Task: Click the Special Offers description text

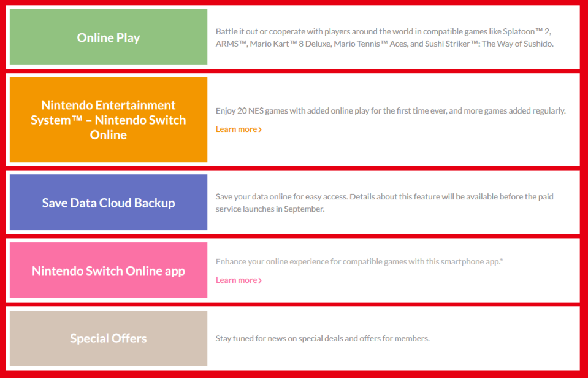Action: 324,338
